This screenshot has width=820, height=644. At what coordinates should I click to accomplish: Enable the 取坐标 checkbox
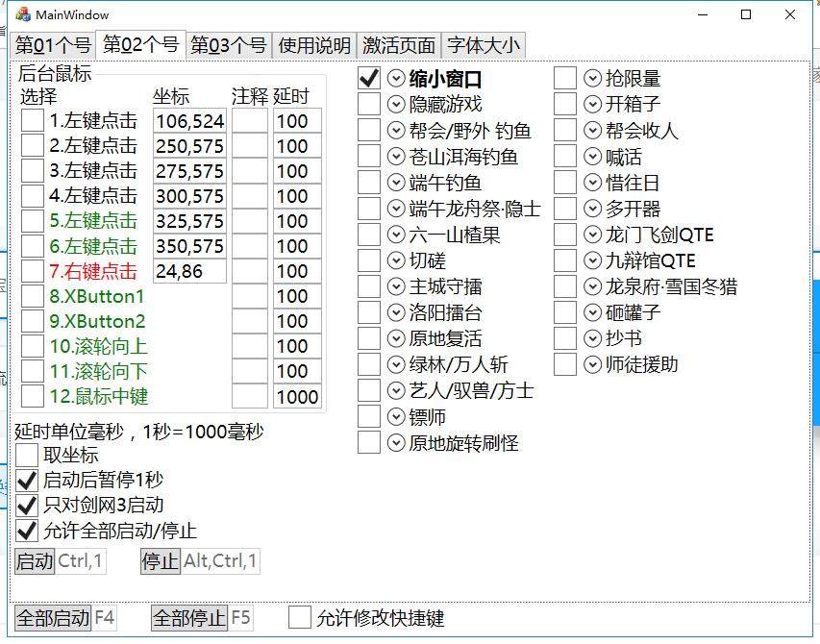pyautogui.click(x=28, y=455)
